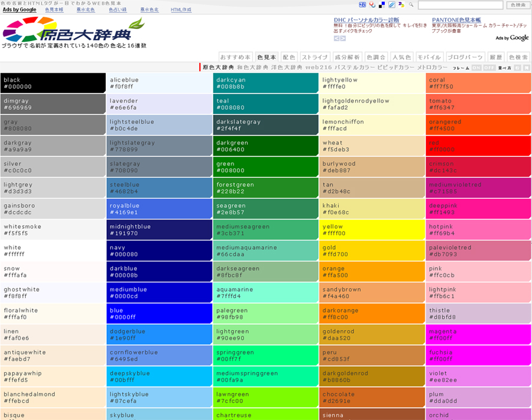532x420 pixels.
Task: Choose the tomato #ff6347 swatch
Action: pos(478,104)
